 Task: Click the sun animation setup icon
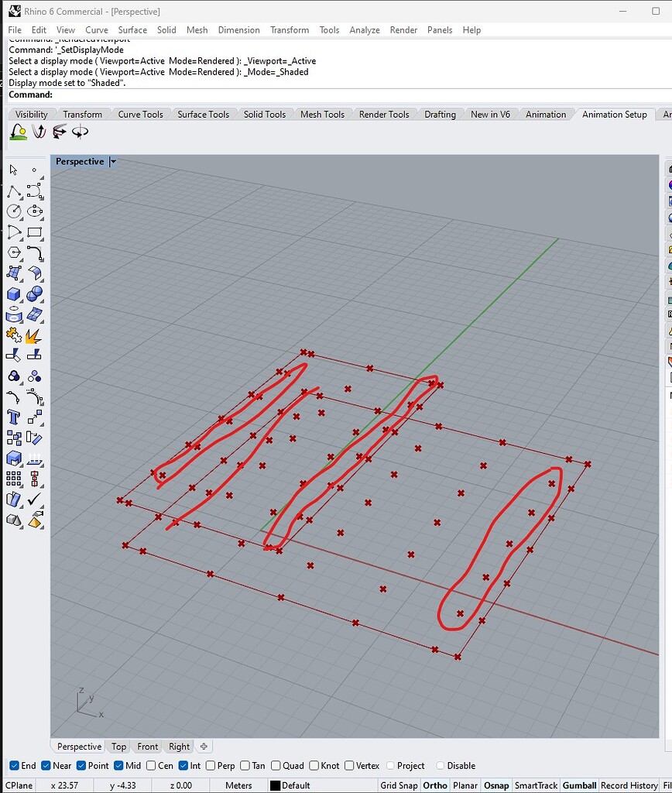tap(17, 132)
